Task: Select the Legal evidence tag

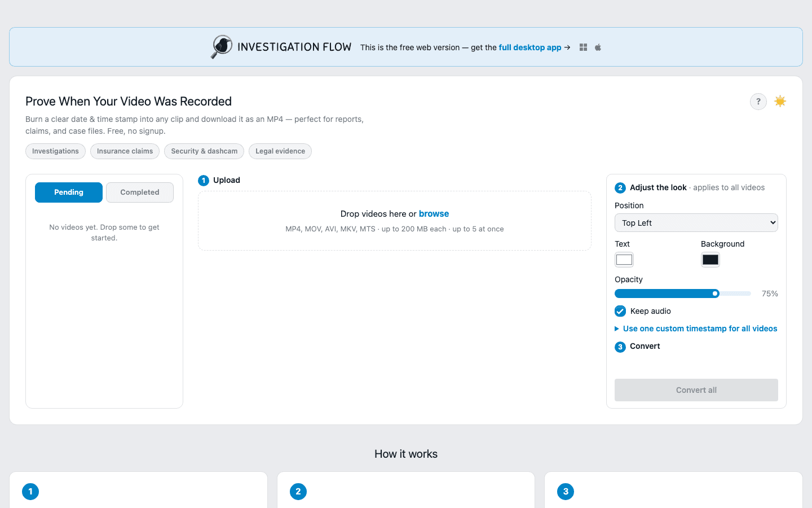Action: click(x=280, y=151)
